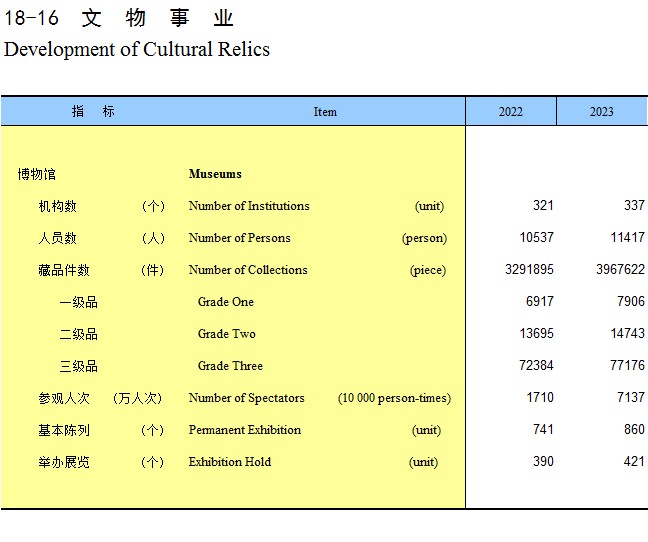This screenshot has width=648, height=542.
Task: Click the subtitle "Development of Cultural Relics"
Action: (x=137, y=49)
